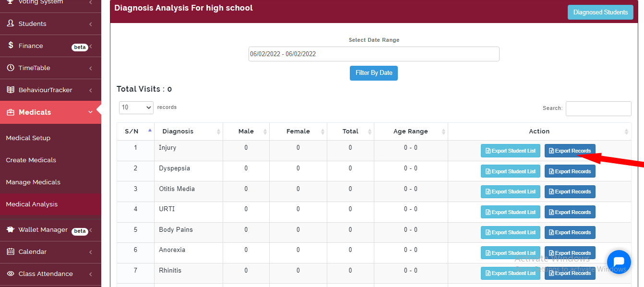
Task: Click the Total Visits : 0 text
Action: pyautogui.click(x=144, y=89)
